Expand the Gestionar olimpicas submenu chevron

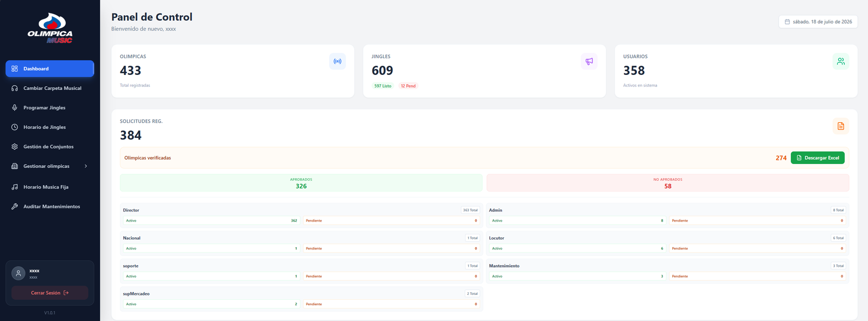[x=86, y=167]
